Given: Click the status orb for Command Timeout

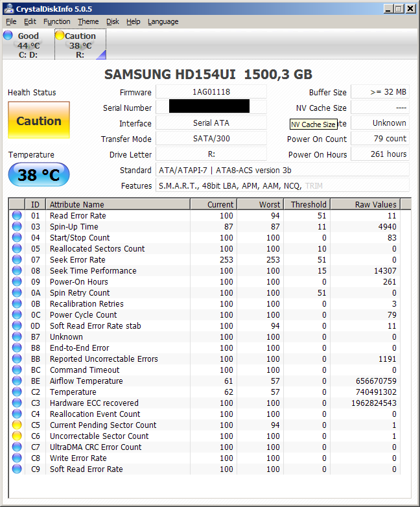Looking at the screenshot, I should pyautogui.click(x=17, y=370).
